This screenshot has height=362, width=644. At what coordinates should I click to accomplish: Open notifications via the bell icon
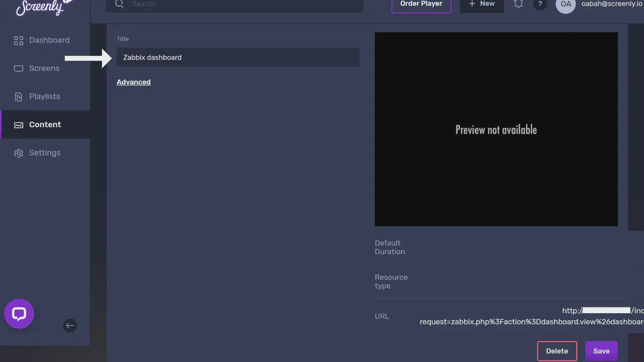[518, 4]
